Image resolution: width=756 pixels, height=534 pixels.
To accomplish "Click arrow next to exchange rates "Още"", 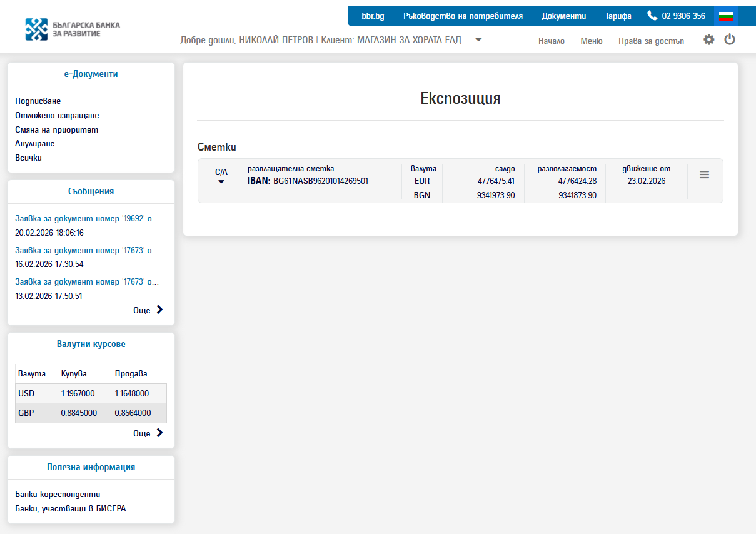I will [159, 433].
